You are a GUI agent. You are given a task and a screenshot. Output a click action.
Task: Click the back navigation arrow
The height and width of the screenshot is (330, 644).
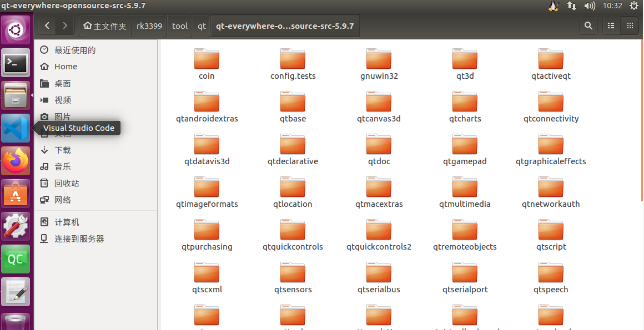click(47, 26)
